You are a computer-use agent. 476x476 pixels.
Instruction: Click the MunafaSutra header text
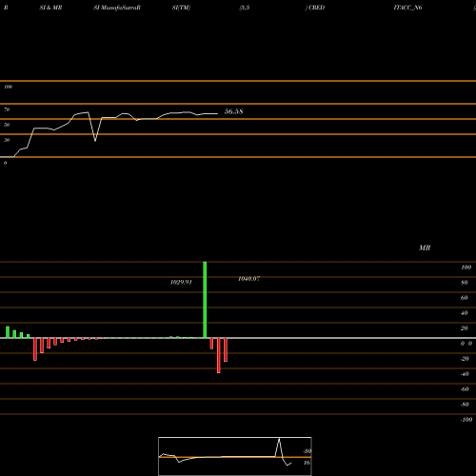tap(117, 8)
